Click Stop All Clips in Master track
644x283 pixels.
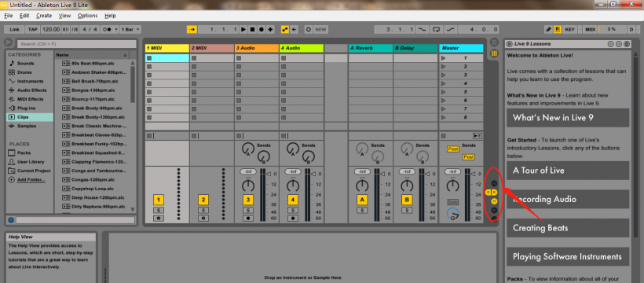tap(443, 136)
